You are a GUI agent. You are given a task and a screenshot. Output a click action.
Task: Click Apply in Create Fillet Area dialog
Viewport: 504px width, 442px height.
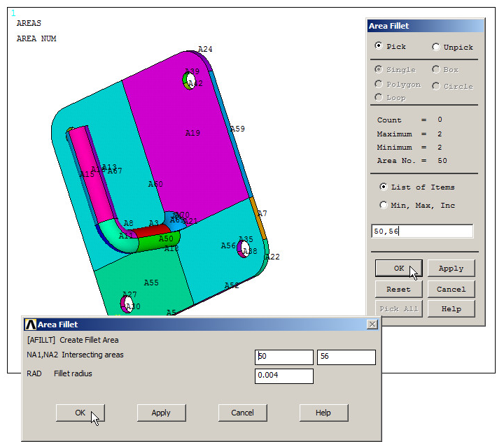(x=161, y=413)
